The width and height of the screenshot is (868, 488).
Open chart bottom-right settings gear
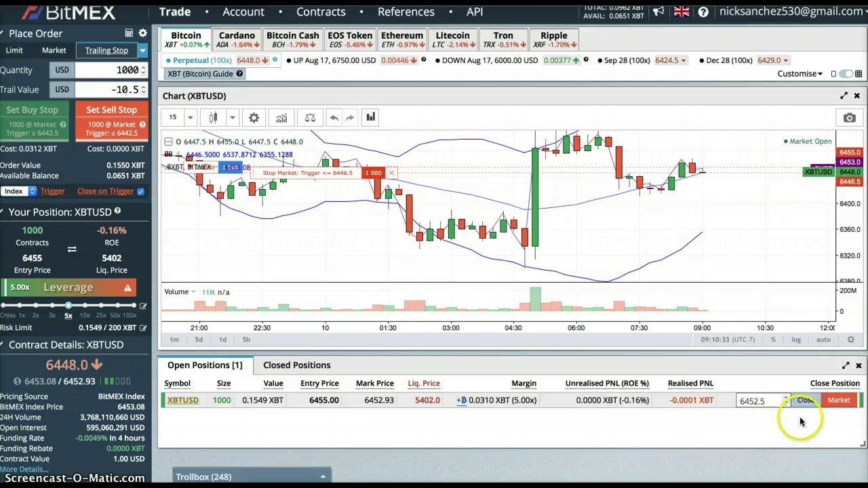[850, 340]
